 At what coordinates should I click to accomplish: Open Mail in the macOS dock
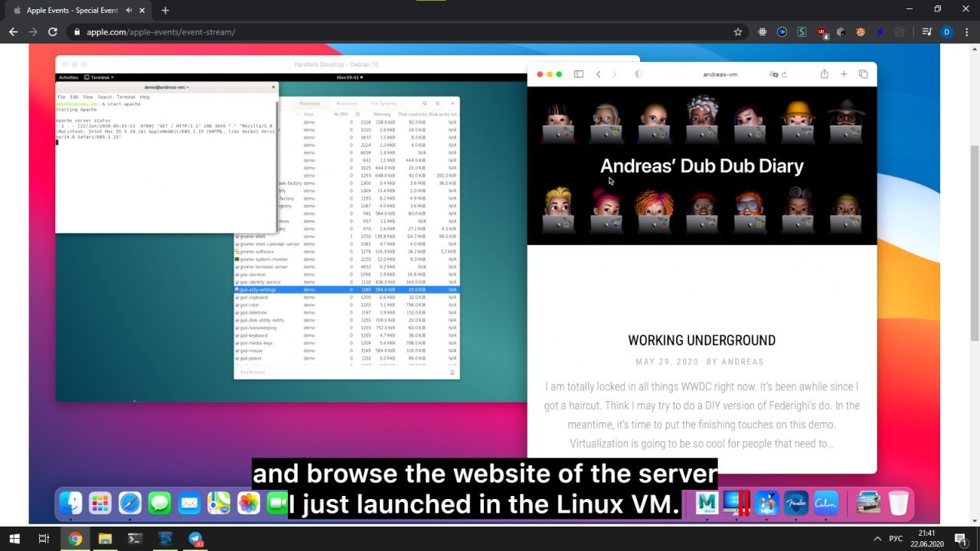pyautogui.click(x=189, y=503)
